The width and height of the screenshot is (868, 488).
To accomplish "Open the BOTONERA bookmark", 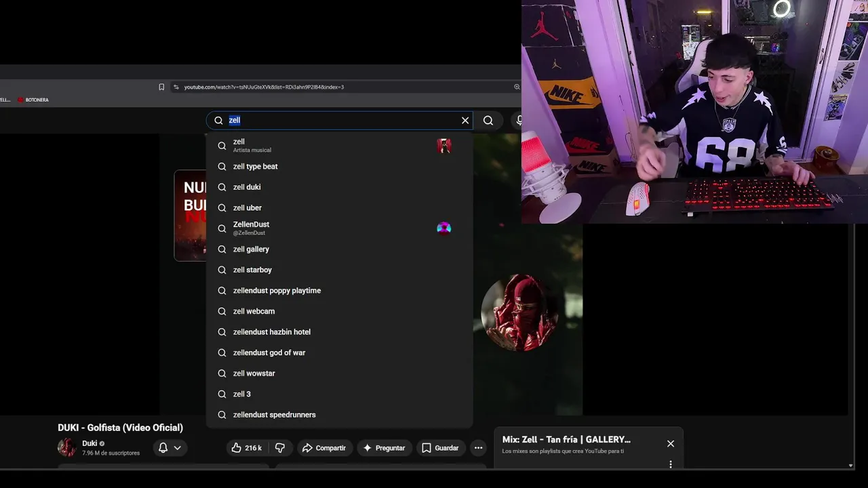I will (33, 100).
